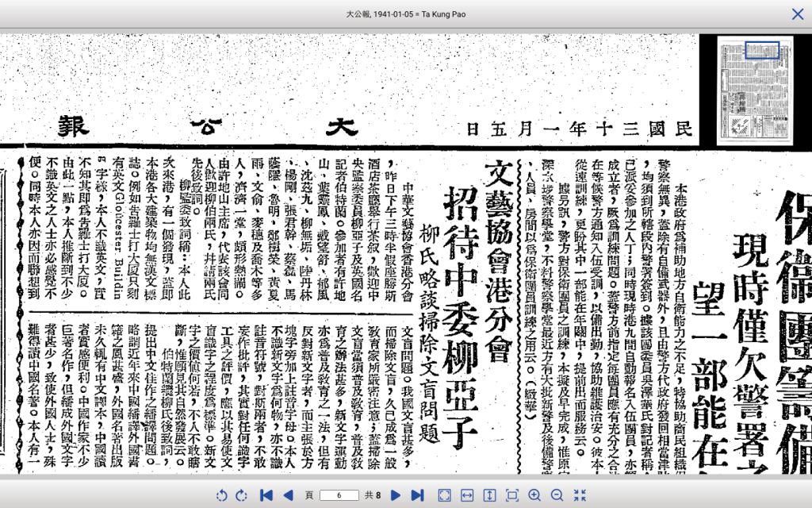Zoom in on the newspaper
The width and height of the screenshot is (812, 508).
pyautogui.click(x=535, y=495)
